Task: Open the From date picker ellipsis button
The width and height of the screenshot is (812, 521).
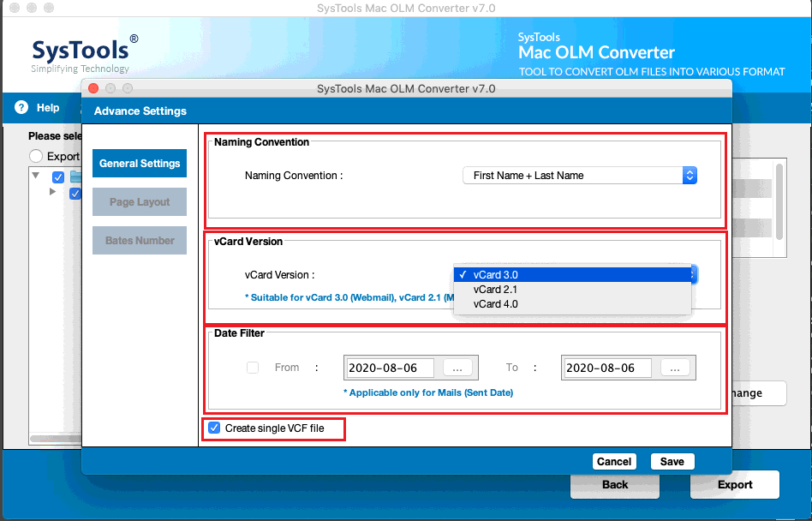Action: (x=457, y=368)
